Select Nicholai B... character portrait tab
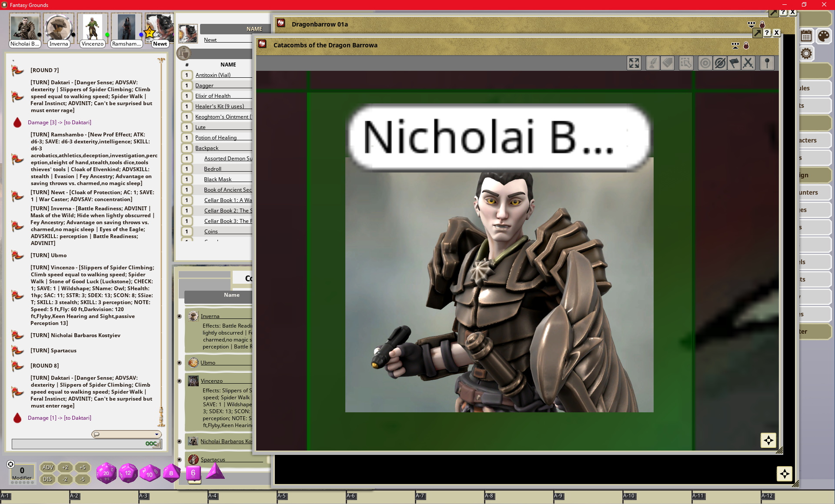Image resolution: width=835 pixels, height=504 pixels. coord(25,30)
